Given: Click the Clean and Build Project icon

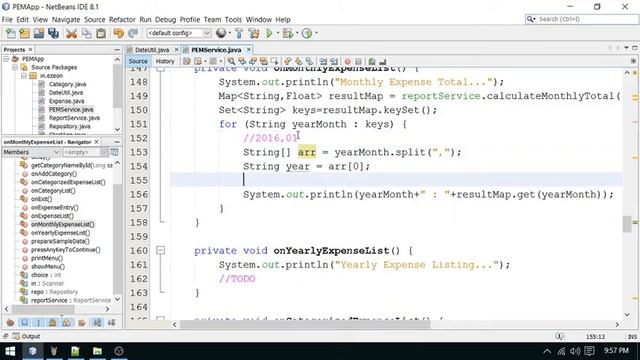Looking at the screenshot, I should 254,33.
